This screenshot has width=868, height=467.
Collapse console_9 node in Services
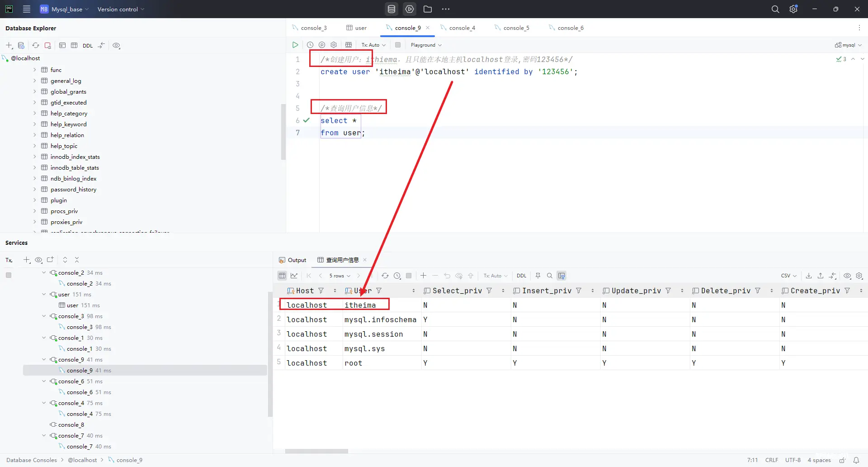[44, 359]
